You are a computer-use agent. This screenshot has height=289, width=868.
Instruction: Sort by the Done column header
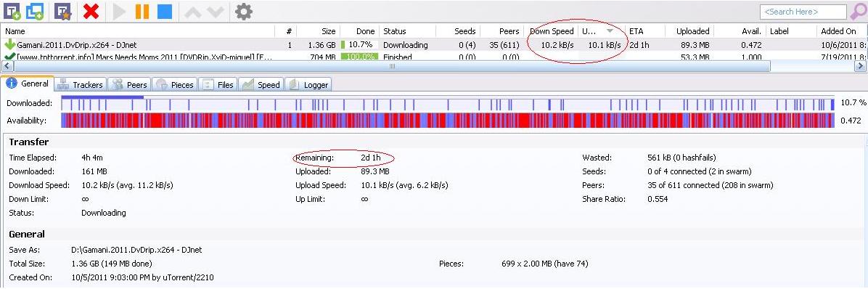359,31
